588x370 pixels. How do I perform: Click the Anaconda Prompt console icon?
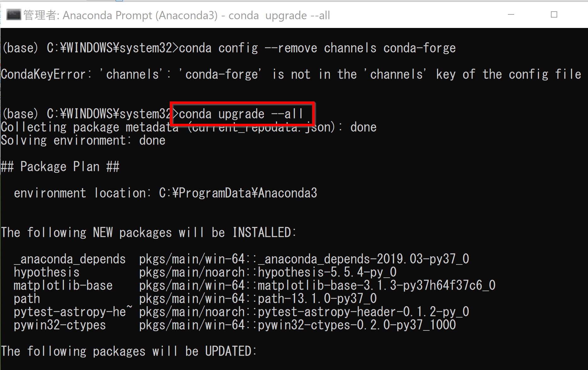coord(13,15)
